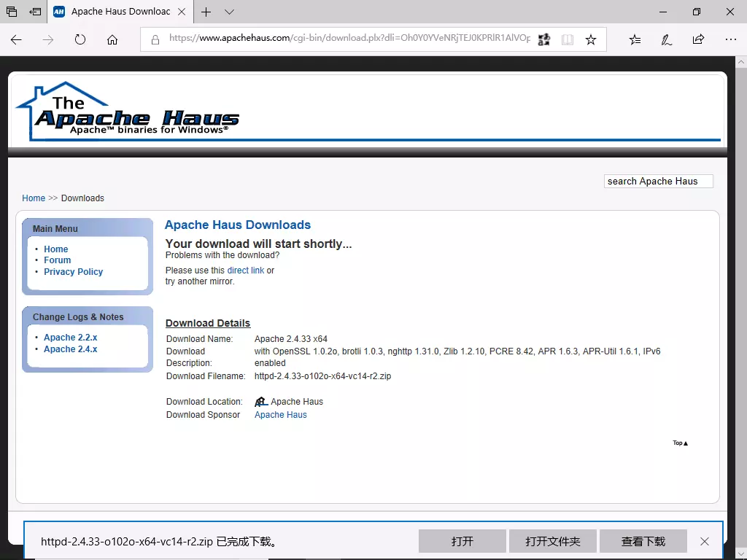Click the search Apache Haus field
The height and width of the screenshot is (560, 747).
pyautogui.click(x=659, y=182)
